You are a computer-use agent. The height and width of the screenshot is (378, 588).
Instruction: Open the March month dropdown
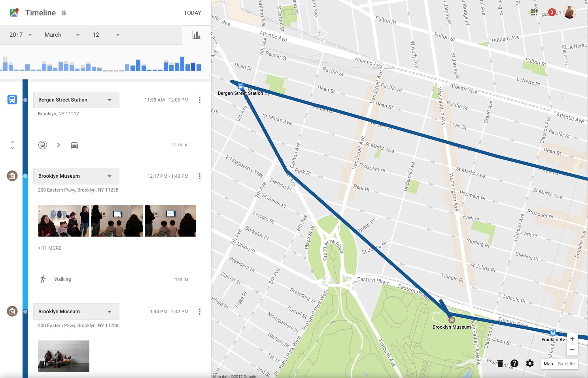click(62, 35)
